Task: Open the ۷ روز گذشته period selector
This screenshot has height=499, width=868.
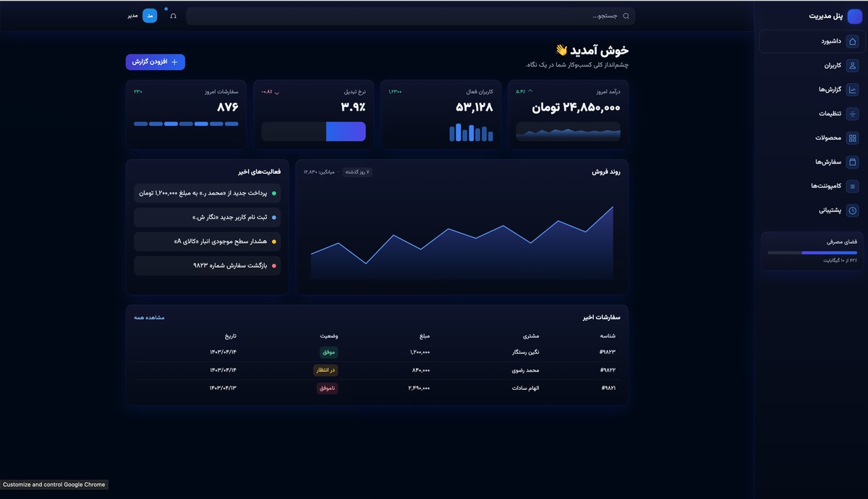Action: [x=356, y=171]
